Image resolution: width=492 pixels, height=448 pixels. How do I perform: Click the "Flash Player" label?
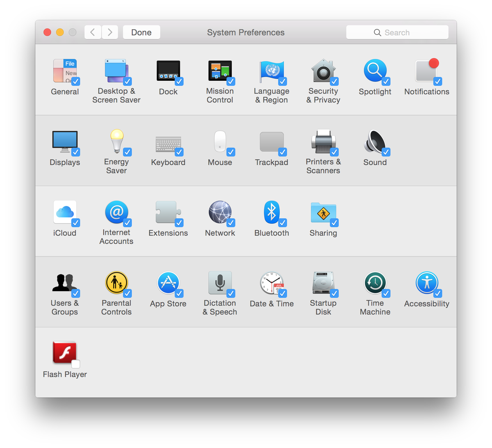point(65,375)
